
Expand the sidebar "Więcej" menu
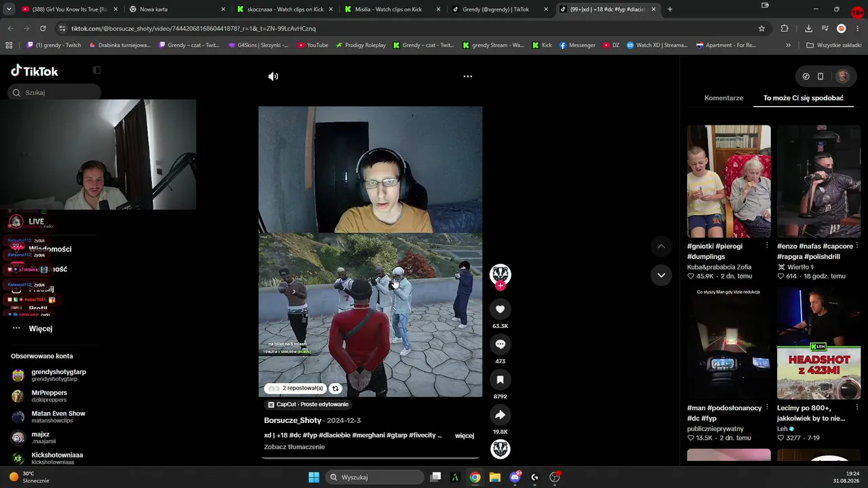[x=41, y=329]
